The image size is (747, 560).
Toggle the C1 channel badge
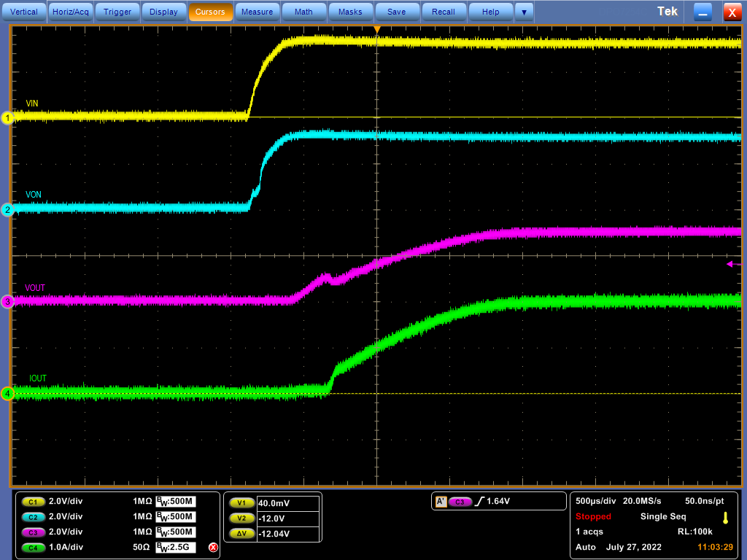pos(33,502)
